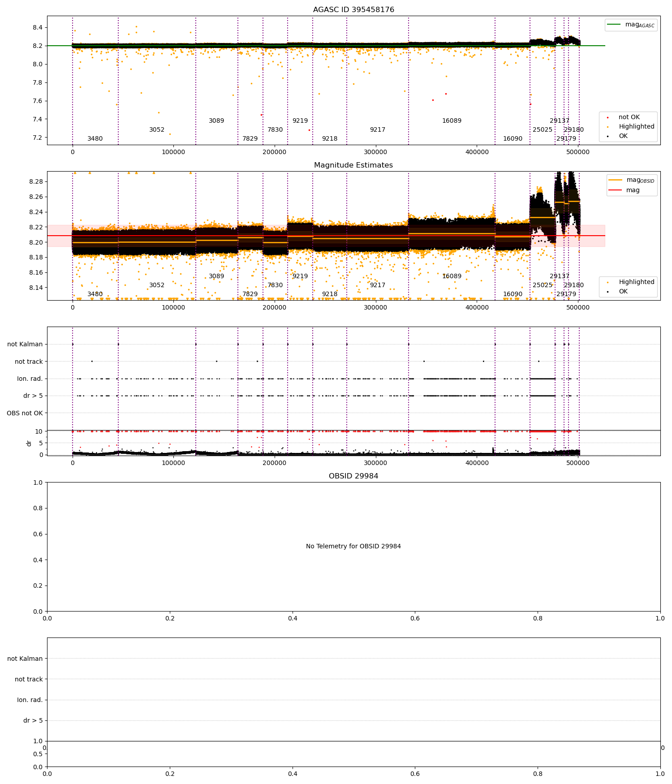This screenshot has height=784, width=672.
Task: Click the 'dr' y-axis label
Action: point(29,443)
